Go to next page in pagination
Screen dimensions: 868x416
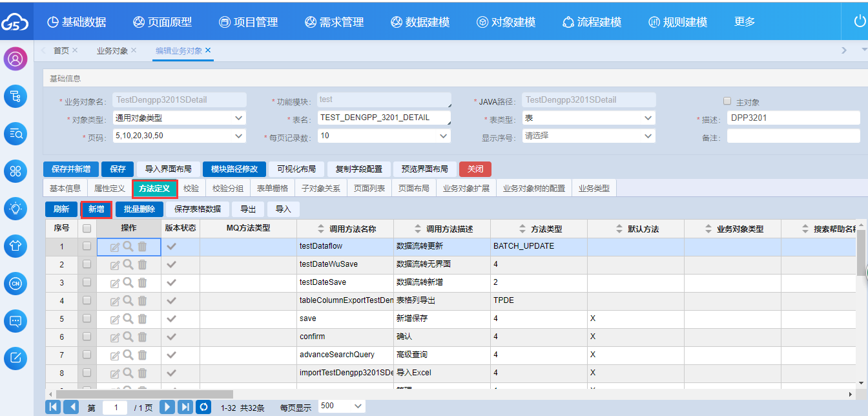pos(167,407)
